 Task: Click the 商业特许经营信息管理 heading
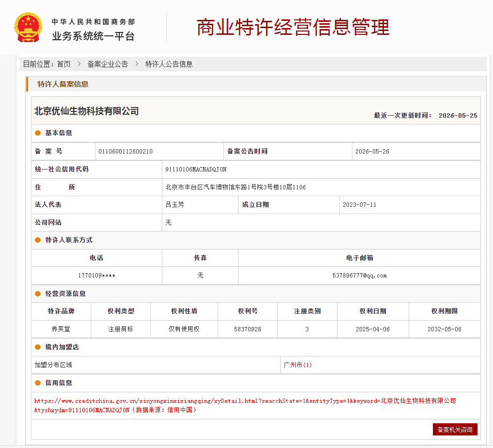293,27
